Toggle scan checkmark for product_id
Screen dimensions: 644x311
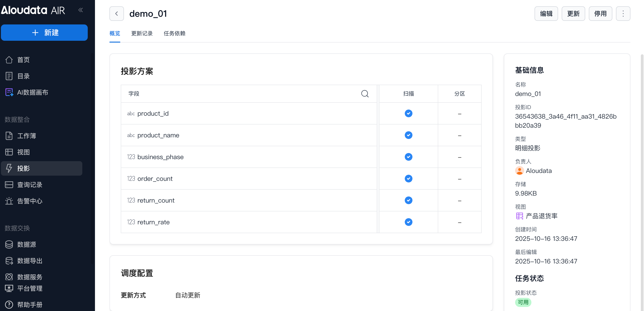(408, 113)
